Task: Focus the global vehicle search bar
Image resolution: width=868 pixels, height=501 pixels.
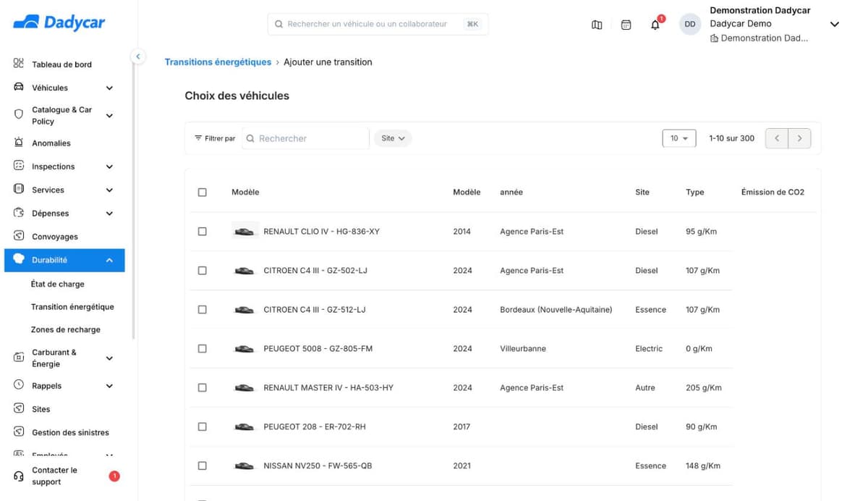Action: (x=378, y=24)
